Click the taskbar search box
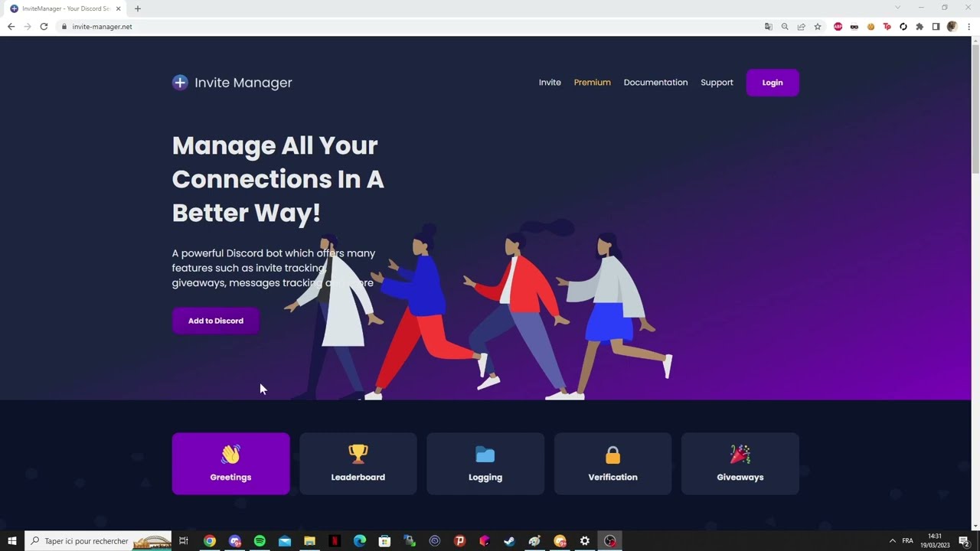The height and width of the screenshot is (551, 980). tap(98, 541)
